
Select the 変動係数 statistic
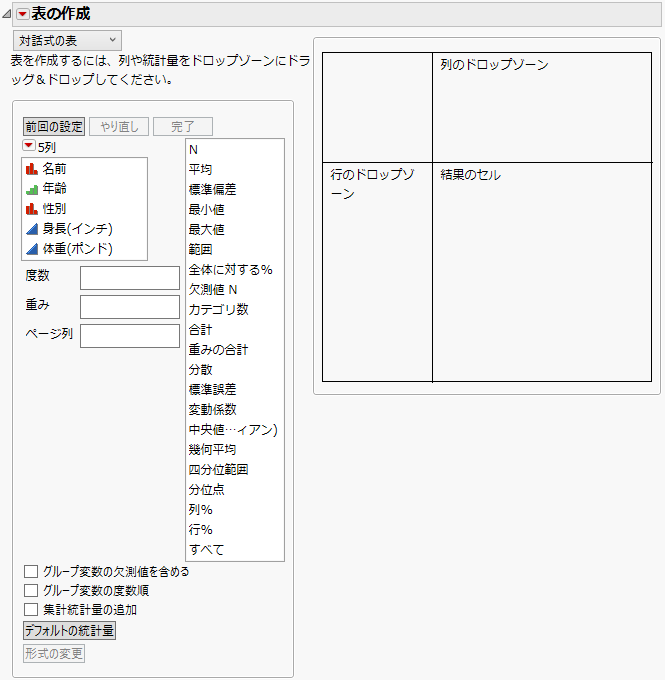tap(235, 409)
